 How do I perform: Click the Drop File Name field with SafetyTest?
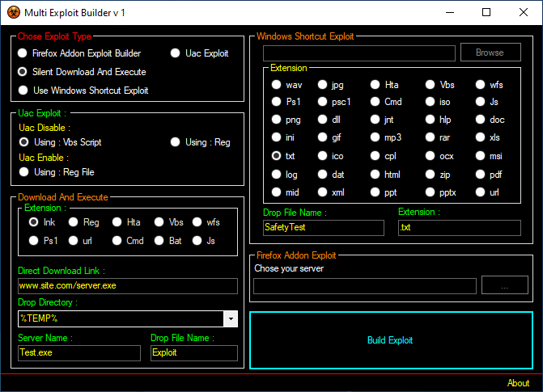click(x=323, y=228)
